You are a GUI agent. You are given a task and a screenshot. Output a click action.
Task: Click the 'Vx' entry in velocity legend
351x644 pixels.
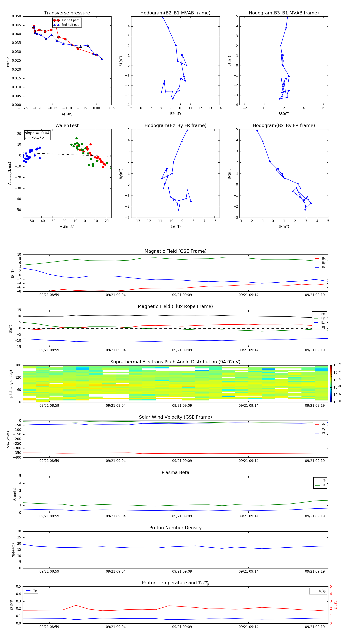pyautogui.click(x=320, y=424)
